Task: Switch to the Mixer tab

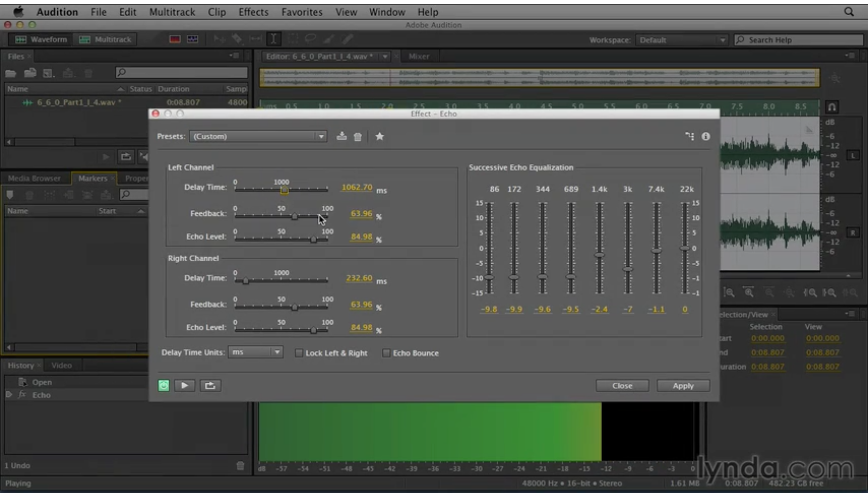Action: (x=419, y=56)
